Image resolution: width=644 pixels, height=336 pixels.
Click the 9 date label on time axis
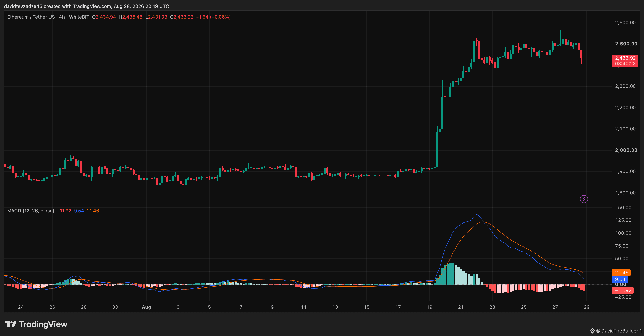272,307
